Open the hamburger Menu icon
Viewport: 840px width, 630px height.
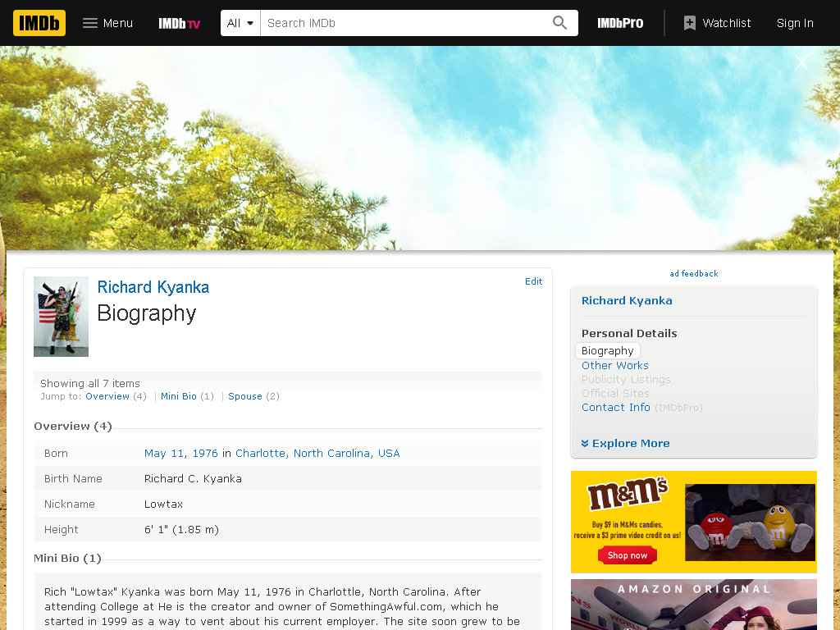tap(90, 23)
